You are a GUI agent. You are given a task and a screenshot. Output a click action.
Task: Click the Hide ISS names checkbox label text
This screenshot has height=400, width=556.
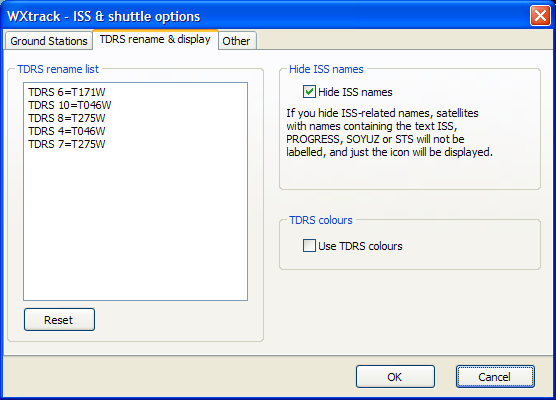pyautogui.click(x=355, y=92)
